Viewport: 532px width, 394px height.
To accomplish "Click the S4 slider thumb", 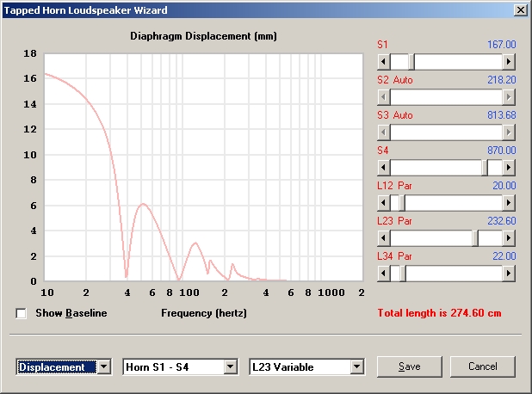I will pos(485,168).
